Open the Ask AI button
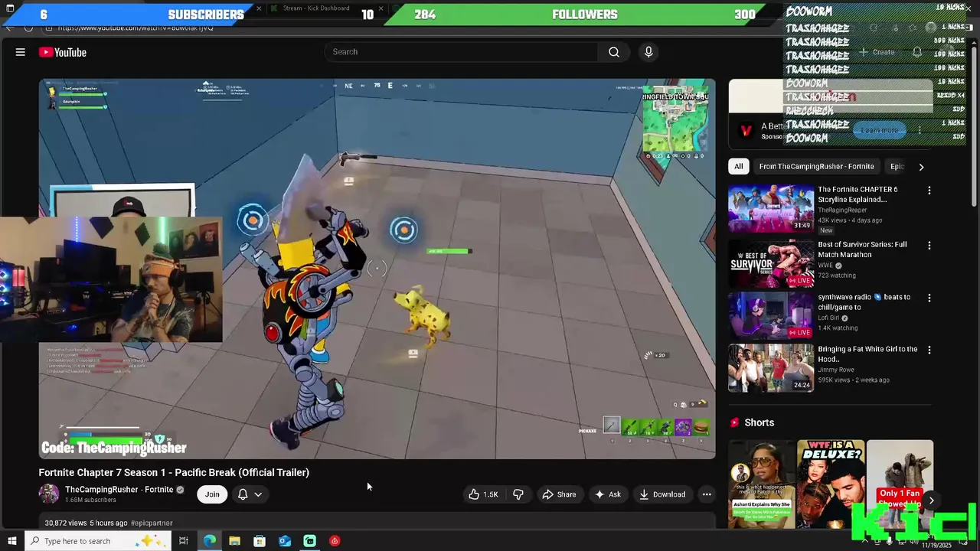The image size is (980, 551). click(x=608, y=494)
